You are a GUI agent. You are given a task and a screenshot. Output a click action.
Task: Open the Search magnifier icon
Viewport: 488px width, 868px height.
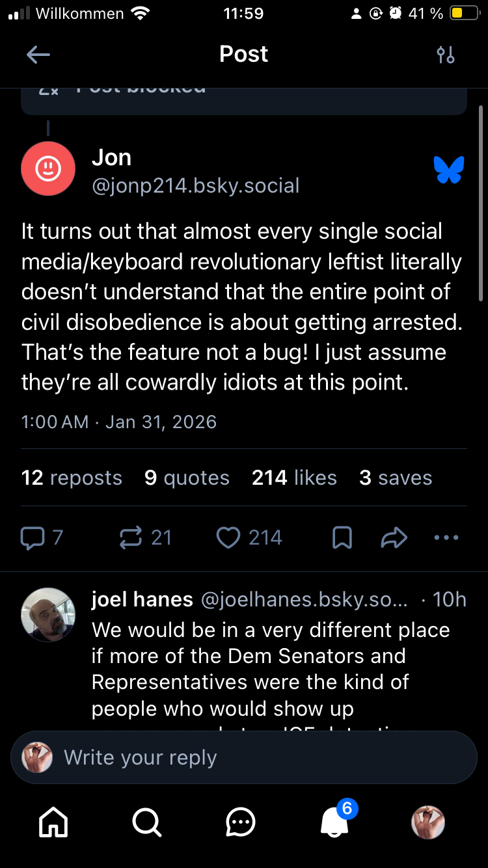(x=147, y=822)
